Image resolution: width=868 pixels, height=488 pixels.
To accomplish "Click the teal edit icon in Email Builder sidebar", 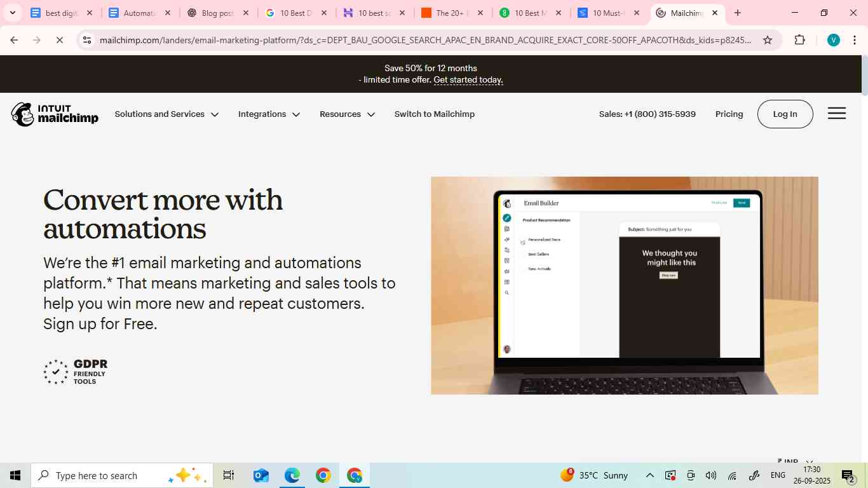I will click(506, 217).
